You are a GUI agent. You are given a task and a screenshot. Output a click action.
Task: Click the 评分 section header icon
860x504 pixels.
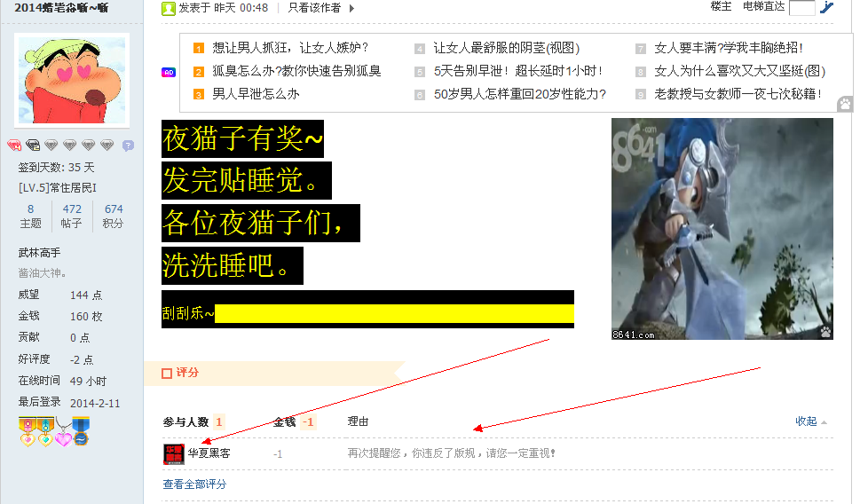(x=167, y=374)
